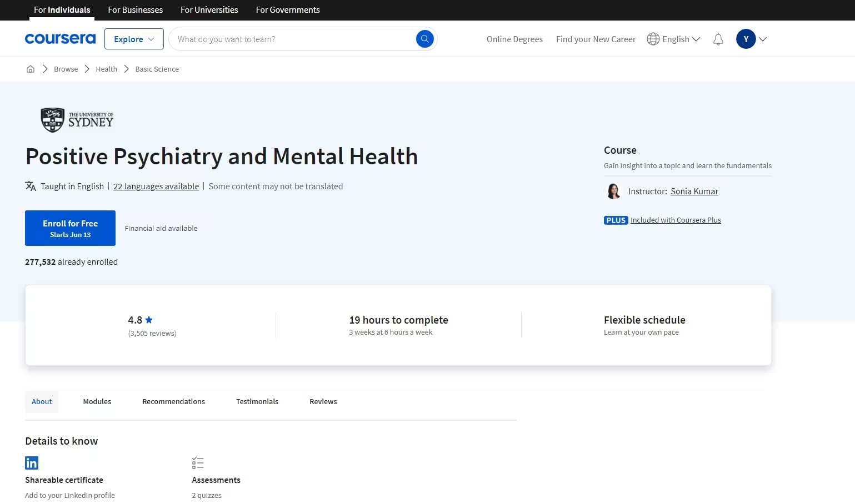This screenshot has height=504, width=855.
Task: Click the 3 weeks at 6 hours a week text
Action: (x=391, y=332)
